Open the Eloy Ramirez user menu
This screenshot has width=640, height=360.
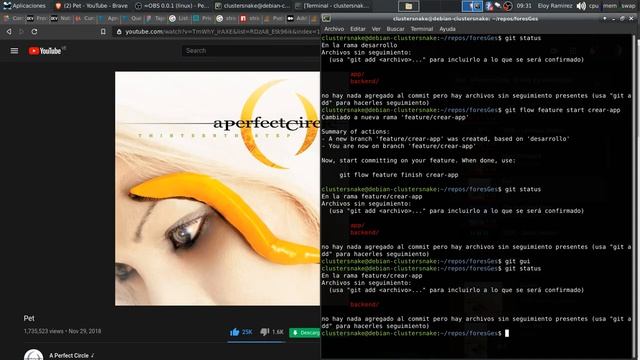pyautogui.click(x=555, y=6)
